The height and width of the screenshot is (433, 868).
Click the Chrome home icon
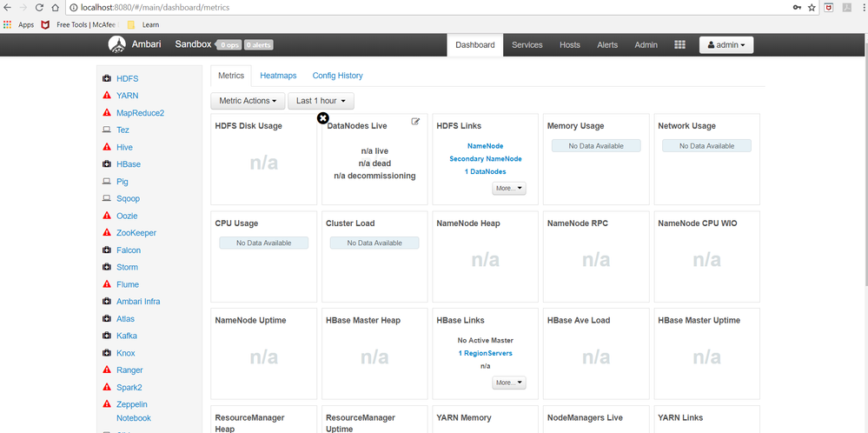click(55, 8)
